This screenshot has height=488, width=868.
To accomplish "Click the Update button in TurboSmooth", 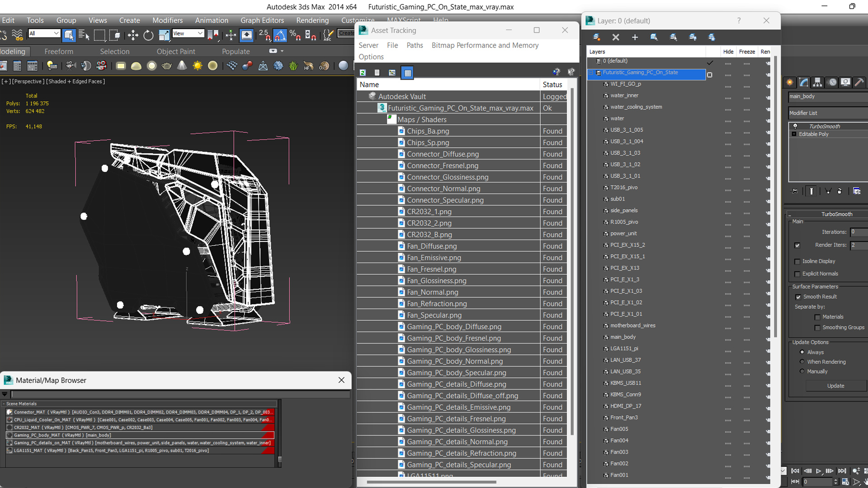I will (835, 386).
